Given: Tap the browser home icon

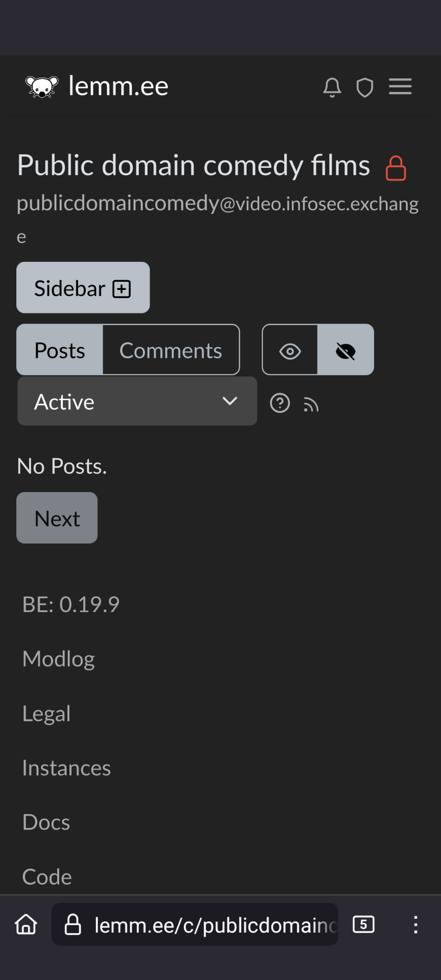Looking at the screenshot, I should pyautogui.click(x=26, y=924).
